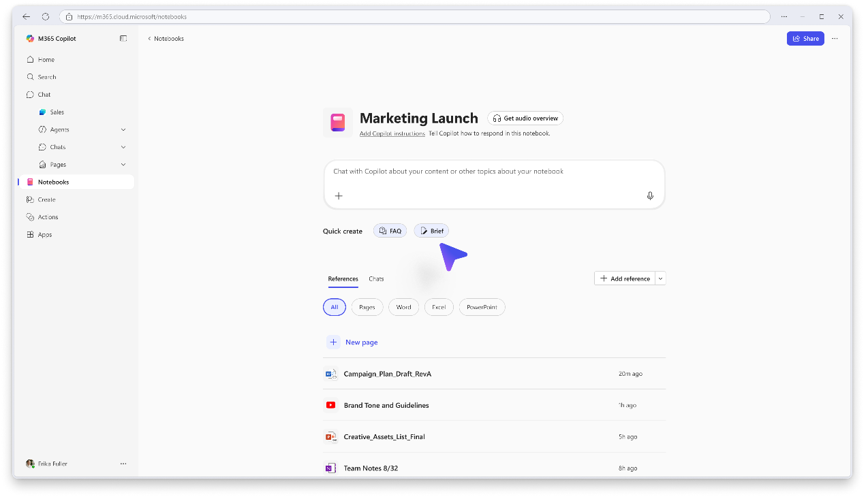
Task: Select the All filter pill
Action: pos(335,307)
